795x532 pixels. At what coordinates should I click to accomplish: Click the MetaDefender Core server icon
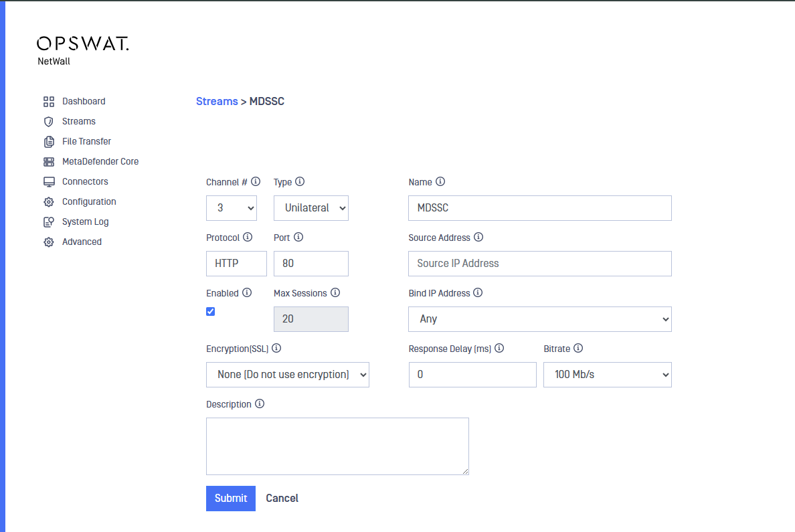coord(49,162)
